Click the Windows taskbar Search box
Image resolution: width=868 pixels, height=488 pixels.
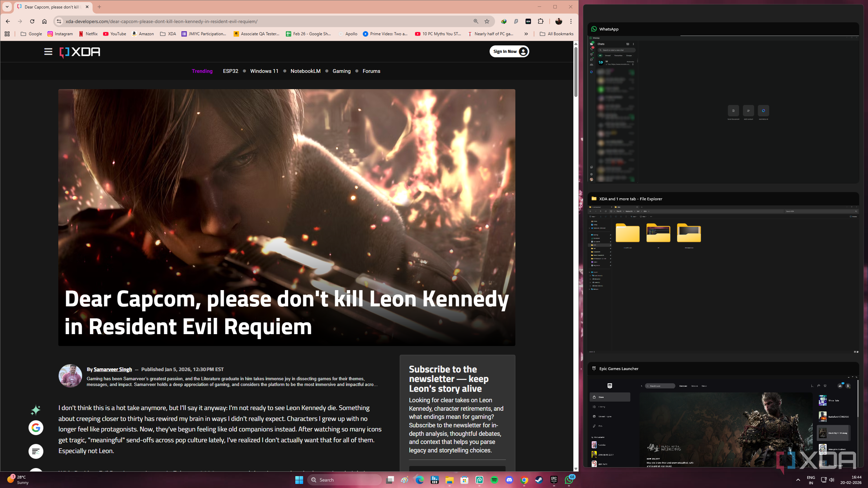click(x=344, y=480)
